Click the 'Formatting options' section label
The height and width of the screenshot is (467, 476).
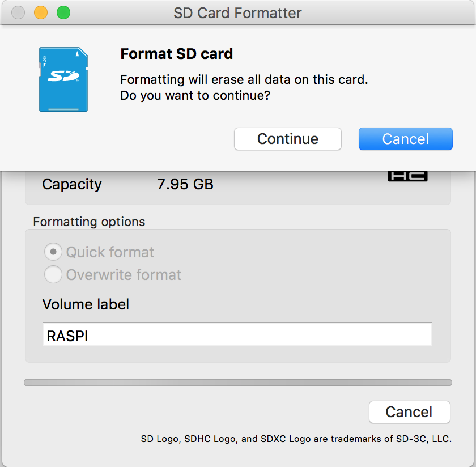(89, 222)
